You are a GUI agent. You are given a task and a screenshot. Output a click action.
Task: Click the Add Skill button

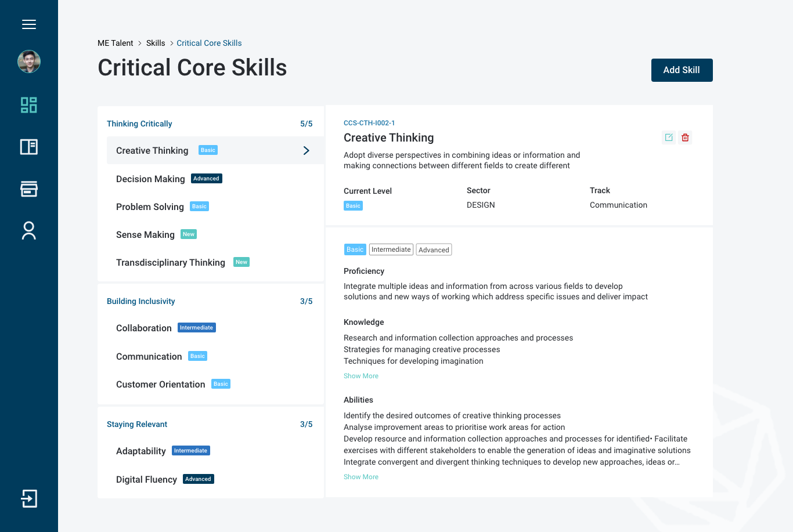(682, 70)
